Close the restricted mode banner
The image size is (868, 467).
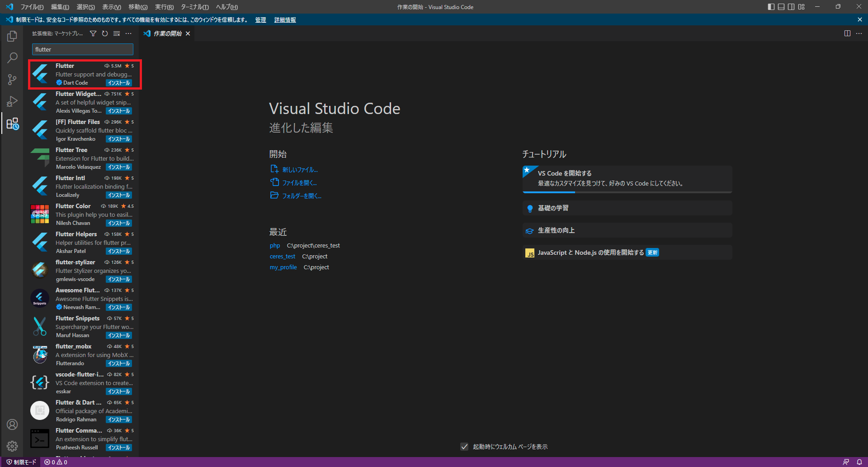(x=859, y=19)
